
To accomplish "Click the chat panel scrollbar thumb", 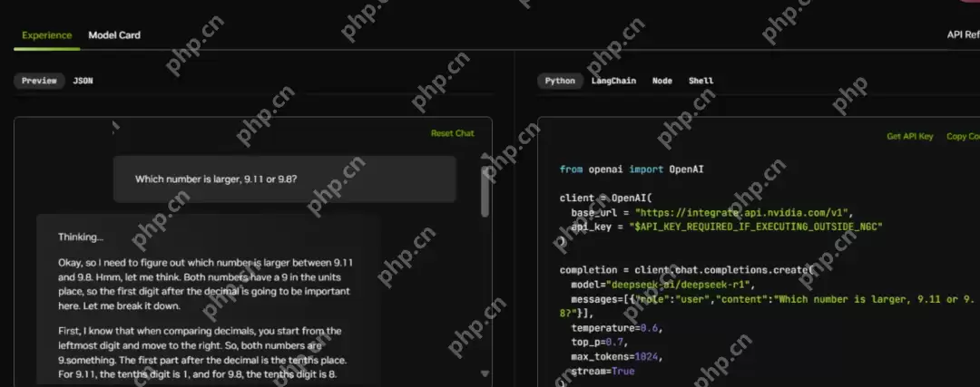I will (x=485, y=191).
